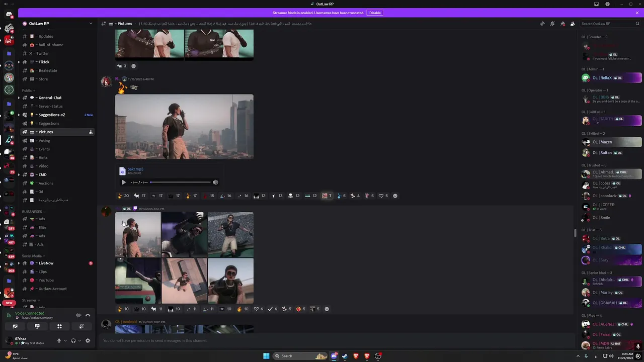This screenshot has height=362, width=644.
Task: Disable Streamer Mode via the Disable button
Action: pyautogui.click(x=375, y=13)
